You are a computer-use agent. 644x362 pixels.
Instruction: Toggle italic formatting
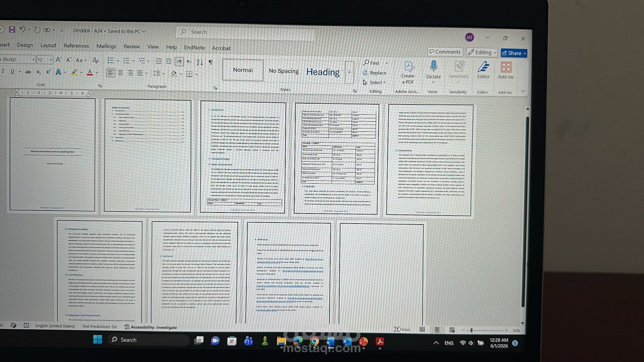(x=3, y=71)
